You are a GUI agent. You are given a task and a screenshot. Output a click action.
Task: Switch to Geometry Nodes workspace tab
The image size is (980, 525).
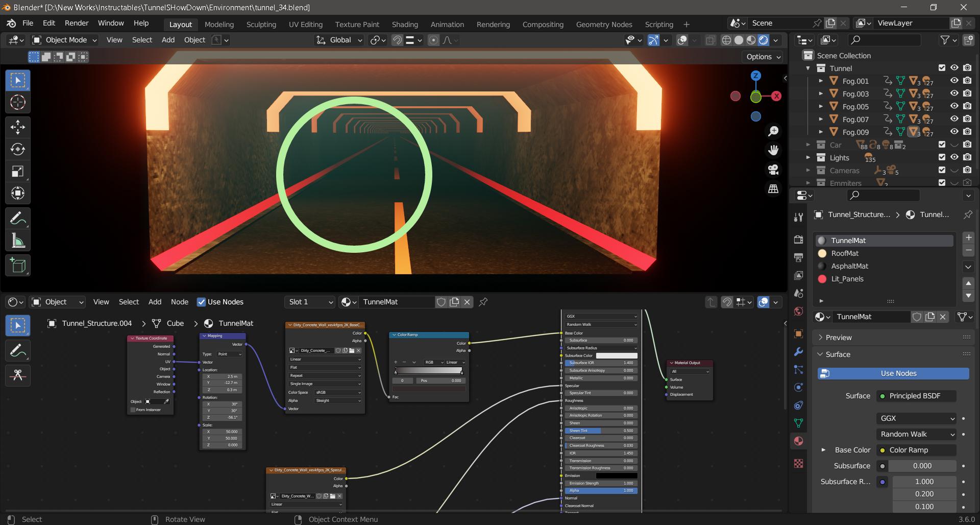point(604,24)
